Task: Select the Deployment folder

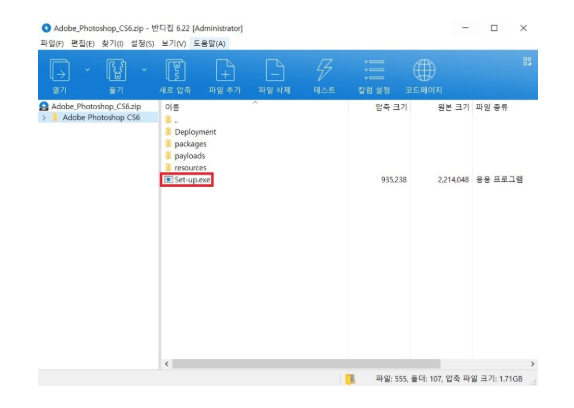Action: 195,132
